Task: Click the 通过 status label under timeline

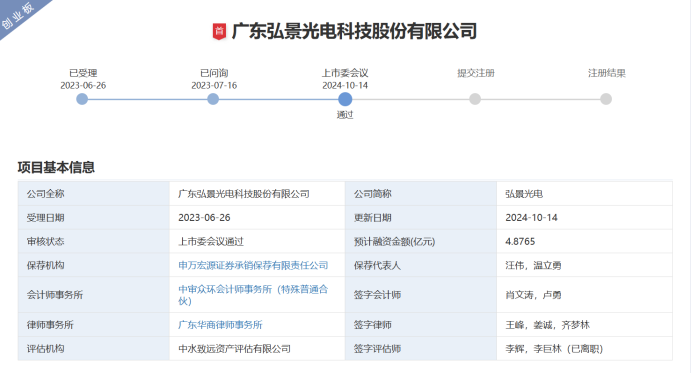Action: tap(345, 115)
